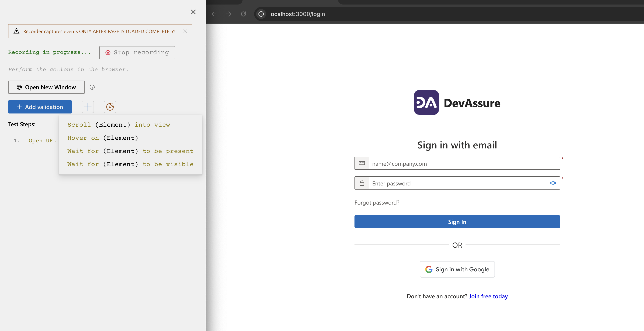This screenshot has width=644, height=331.
Task: Reload the login page
Action: 243,14
